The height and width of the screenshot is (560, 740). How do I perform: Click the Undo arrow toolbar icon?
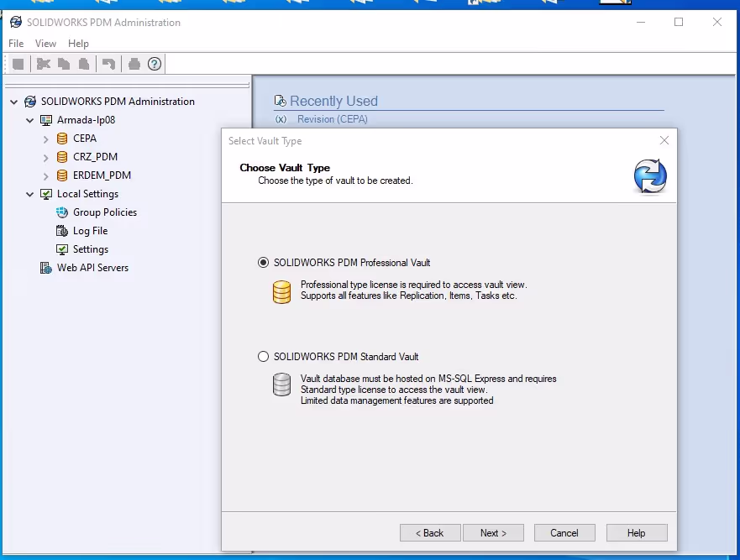click(109, 64)
